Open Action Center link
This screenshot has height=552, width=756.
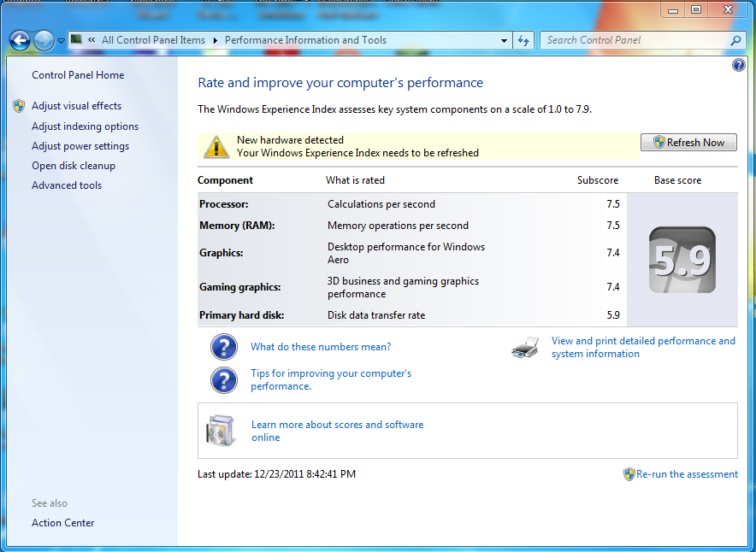63,523
